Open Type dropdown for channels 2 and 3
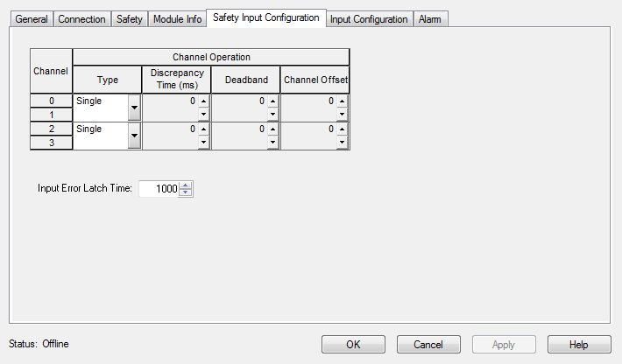The width and height of the screenshot is (622, 364). (134, 135)
